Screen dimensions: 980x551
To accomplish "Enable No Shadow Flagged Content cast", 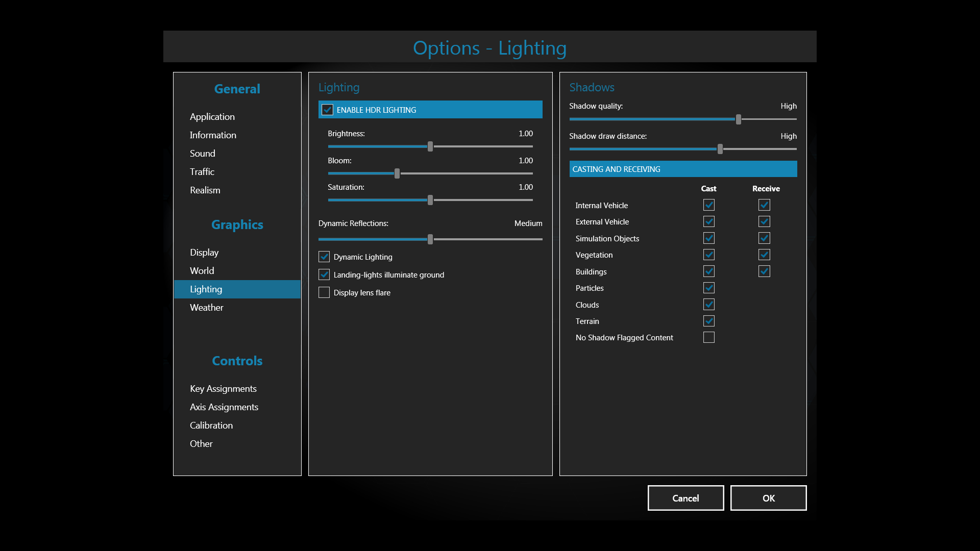I will coord(708,337).
